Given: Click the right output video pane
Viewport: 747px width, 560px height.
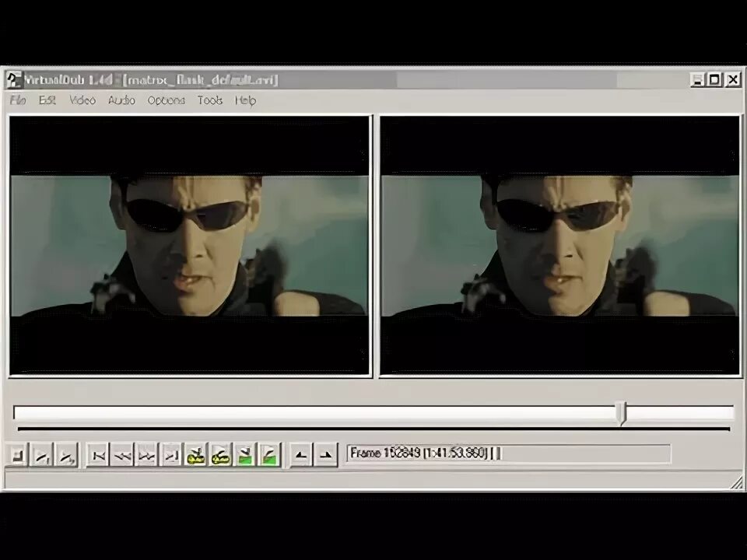Looking at the screenshot, I should 560,246.
